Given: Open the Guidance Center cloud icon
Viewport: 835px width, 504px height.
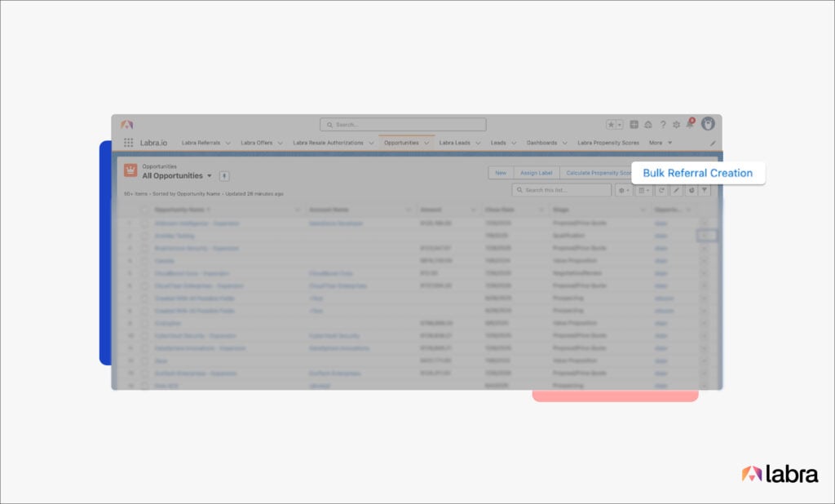Looking at the screenshot, I should (x=648, y=125).
